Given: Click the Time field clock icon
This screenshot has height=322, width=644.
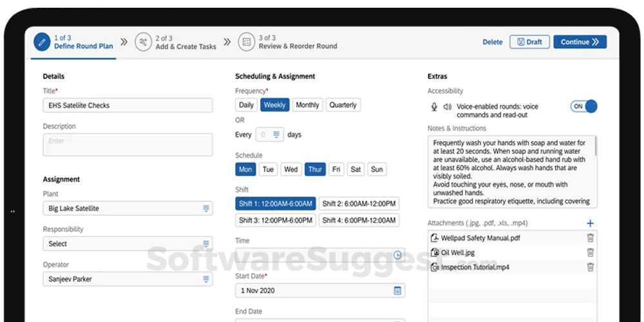Looking at the screenshot, I should (398, 255).
